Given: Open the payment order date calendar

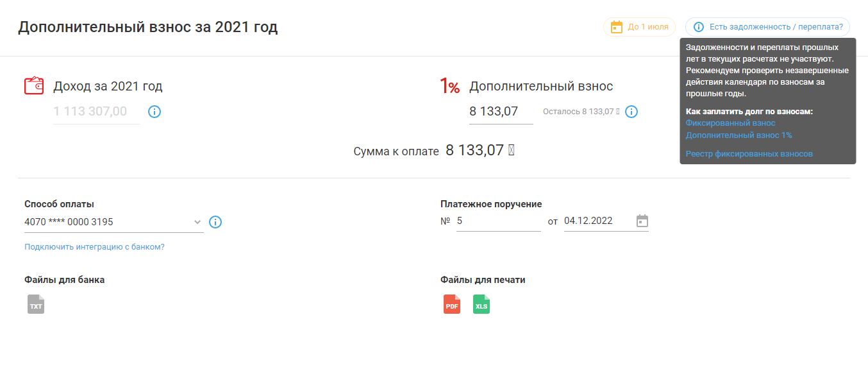Looking at the screenshot, I should click(642, 221).
